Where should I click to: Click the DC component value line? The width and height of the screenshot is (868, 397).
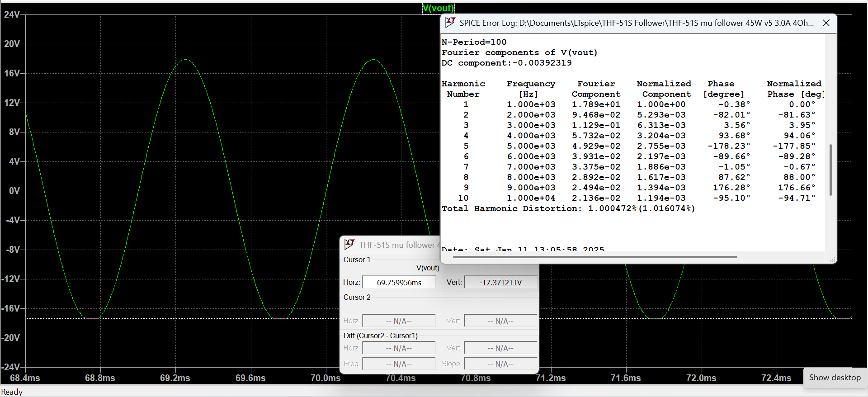coord(506,63)
